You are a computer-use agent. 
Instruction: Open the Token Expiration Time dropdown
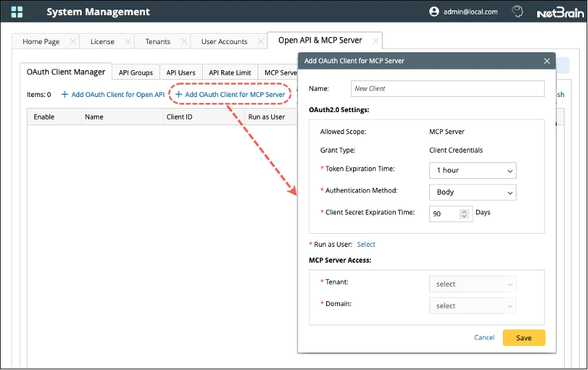pos(473,170)
